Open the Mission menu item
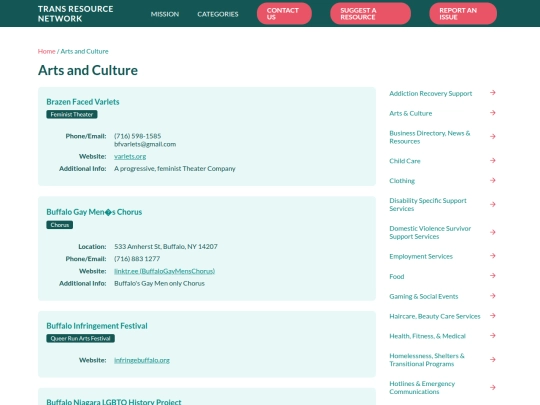 [x=165, y=14]
